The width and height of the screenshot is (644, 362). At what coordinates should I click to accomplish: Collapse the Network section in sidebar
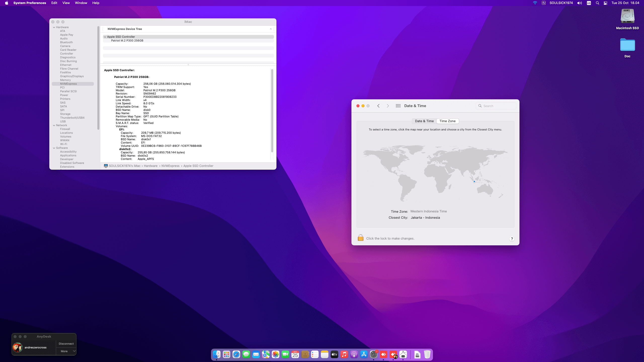click(54, 125)
